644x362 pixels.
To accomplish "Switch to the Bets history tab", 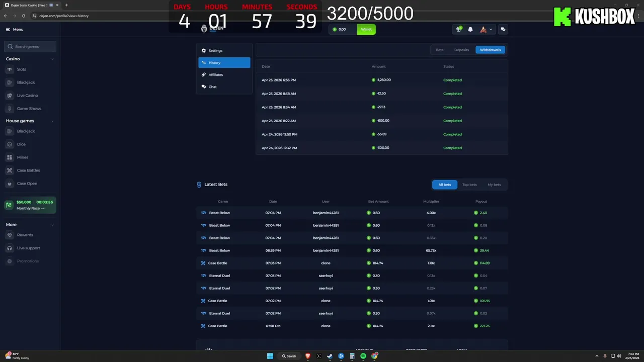I will pyautogui.click(x=440, y=50).
